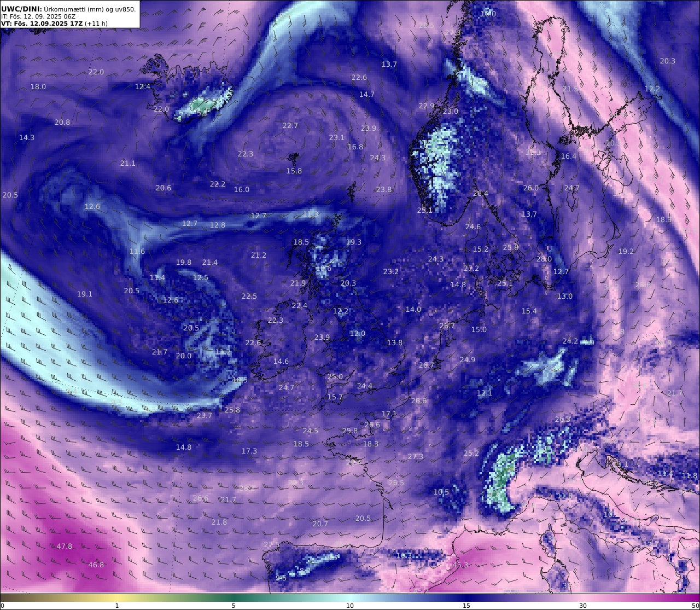Image resolution: width=700 pixels, height=610 pixels.
Task: Click the 14.7 map value
Action: point(367,95)
